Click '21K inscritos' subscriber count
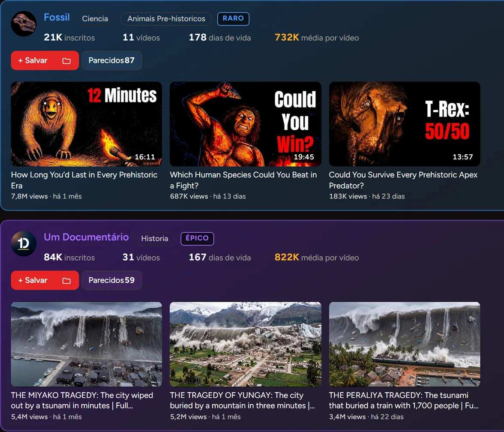504x432 pixels. point(69,38)
